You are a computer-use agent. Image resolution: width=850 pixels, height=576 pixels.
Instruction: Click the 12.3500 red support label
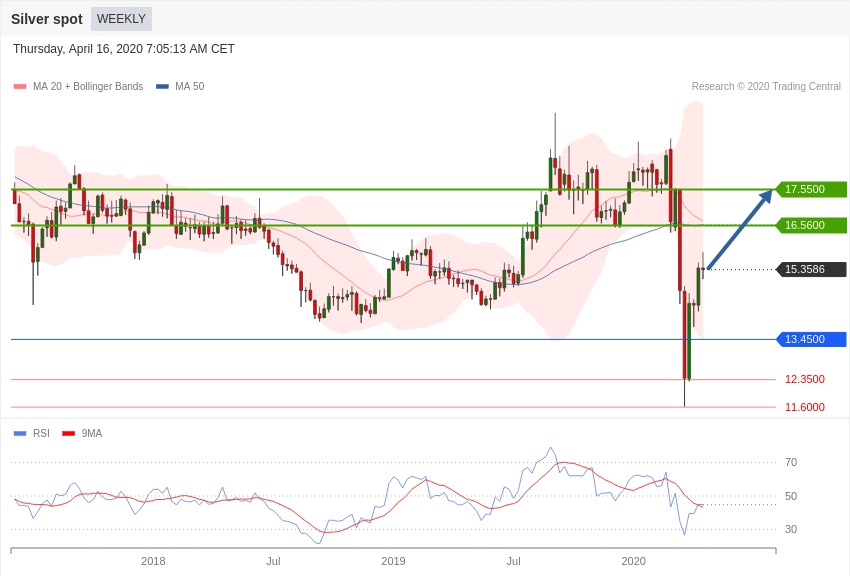(x=804, y=379)
